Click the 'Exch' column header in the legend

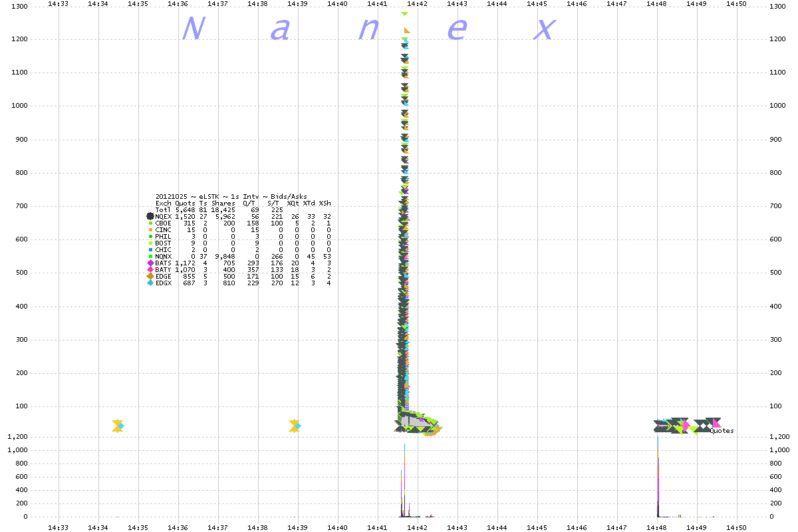coord(163,203)
